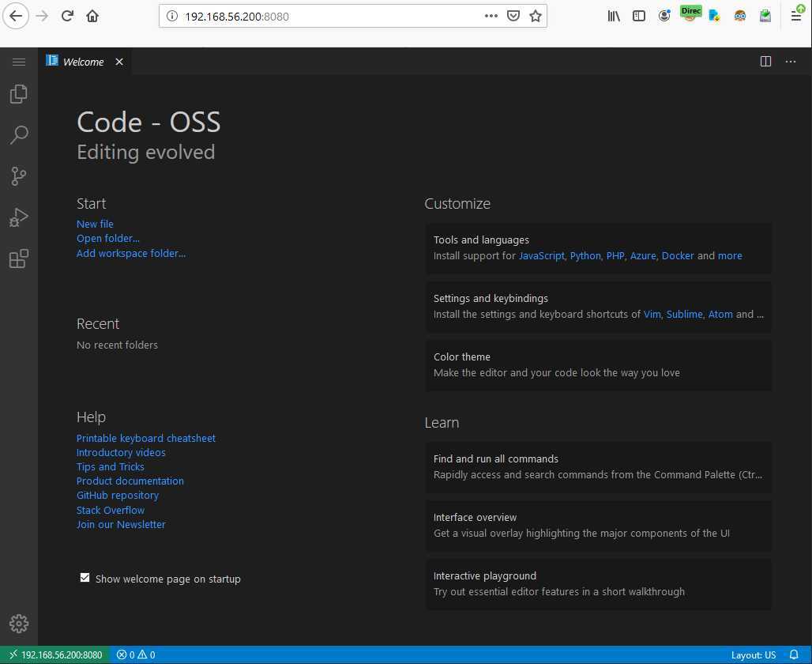
Task: Install PHP support link
Action: pyautogui.click(x=615, y=255)
